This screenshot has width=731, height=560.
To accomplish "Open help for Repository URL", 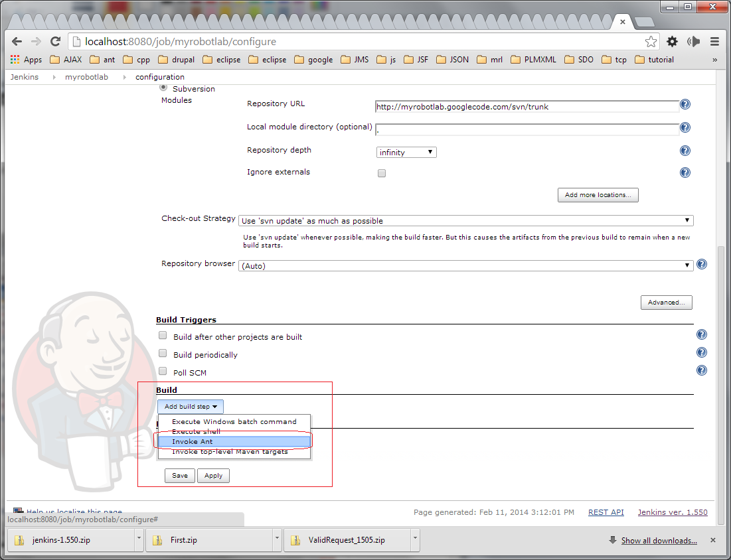I will 685,104.
